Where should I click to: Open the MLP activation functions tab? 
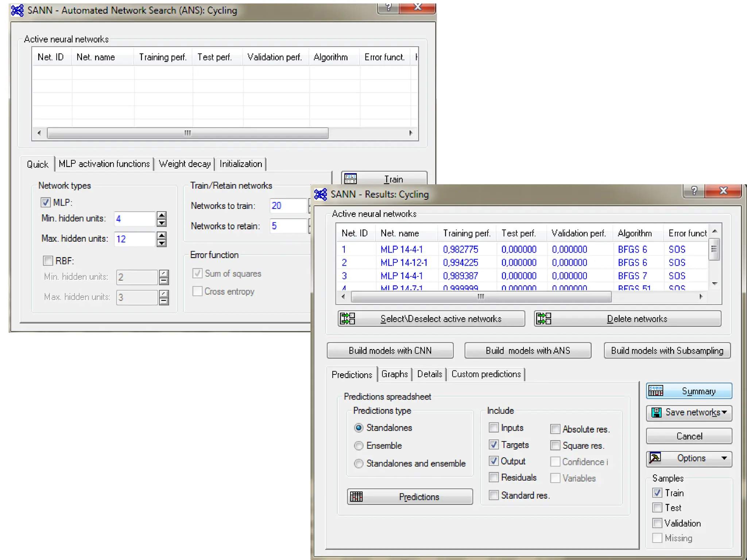[x=104, y=164]
